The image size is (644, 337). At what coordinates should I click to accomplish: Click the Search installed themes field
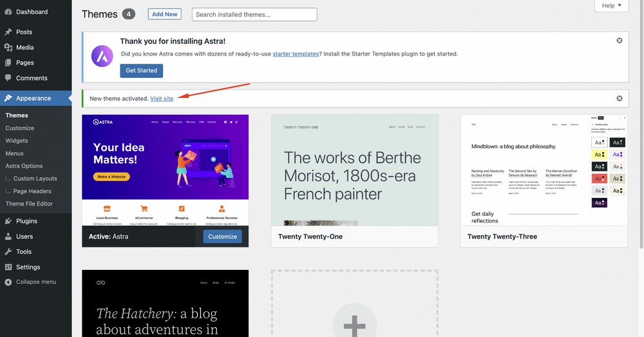254,14
